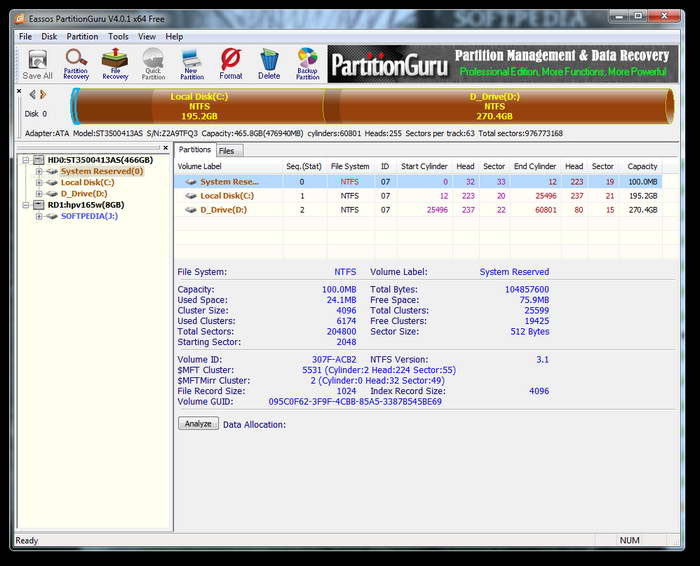Click the 195.2GB capacity cell
Viewport: 700px width, 566px height.
coord(643,196)
